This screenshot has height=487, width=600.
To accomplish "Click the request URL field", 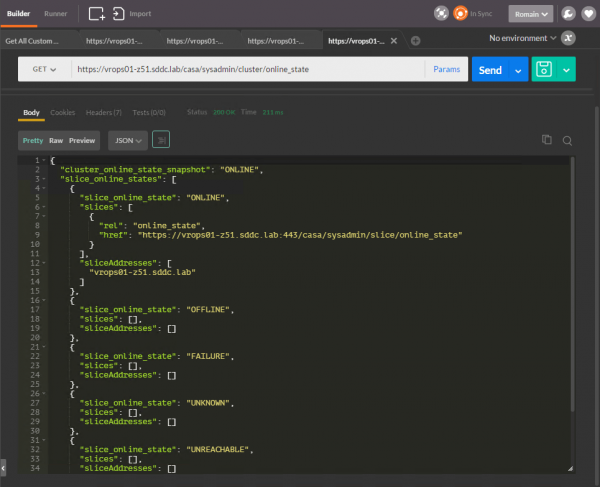I will click(x=248, y=69).
